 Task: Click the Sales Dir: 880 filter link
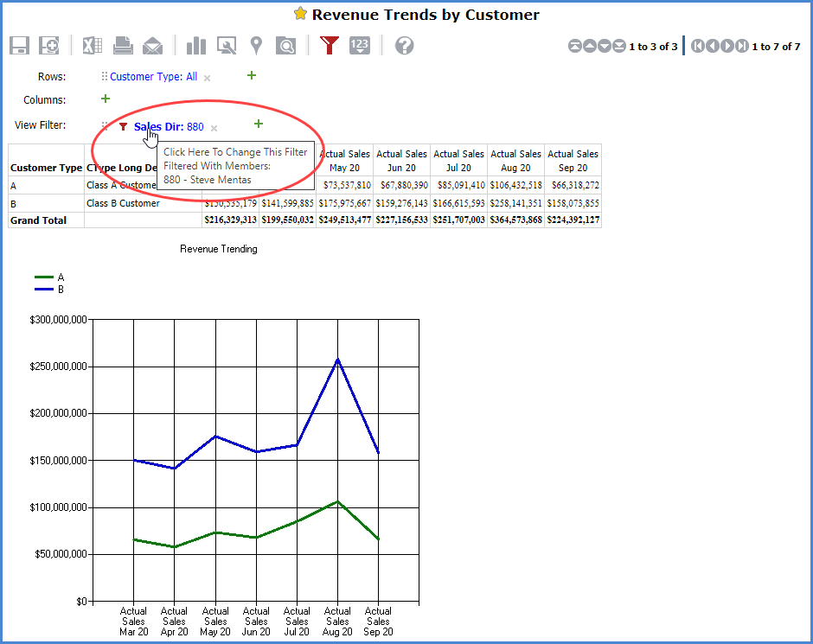(x=169, y=127)
